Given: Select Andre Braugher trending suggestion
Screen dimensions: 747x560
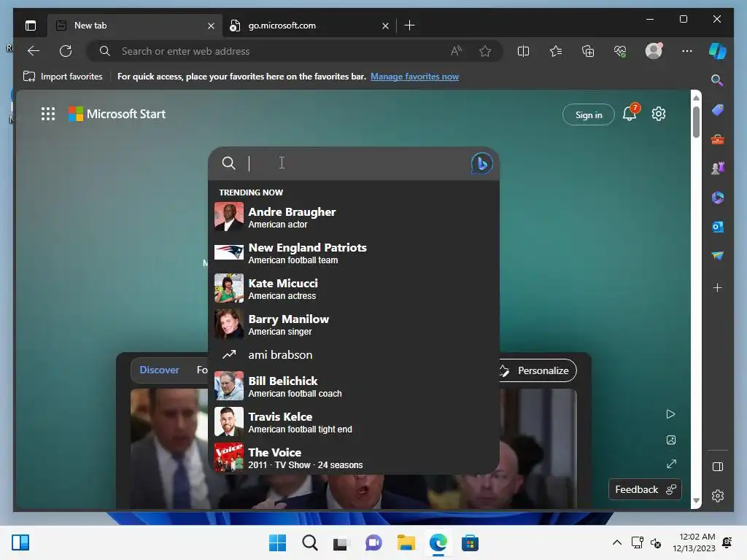Looking at the screenshot, I should click(354, 217).
